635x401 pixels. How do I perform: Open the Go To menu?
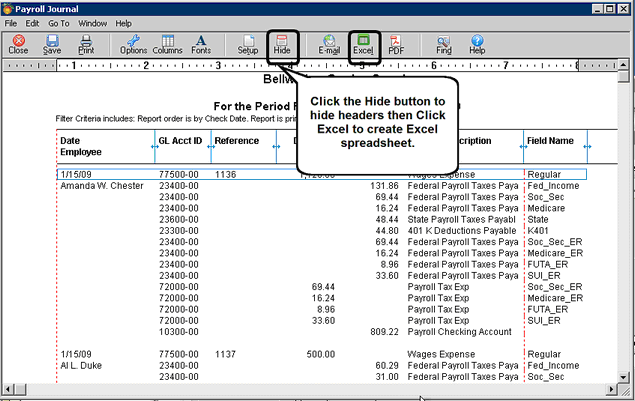(59, 23)
